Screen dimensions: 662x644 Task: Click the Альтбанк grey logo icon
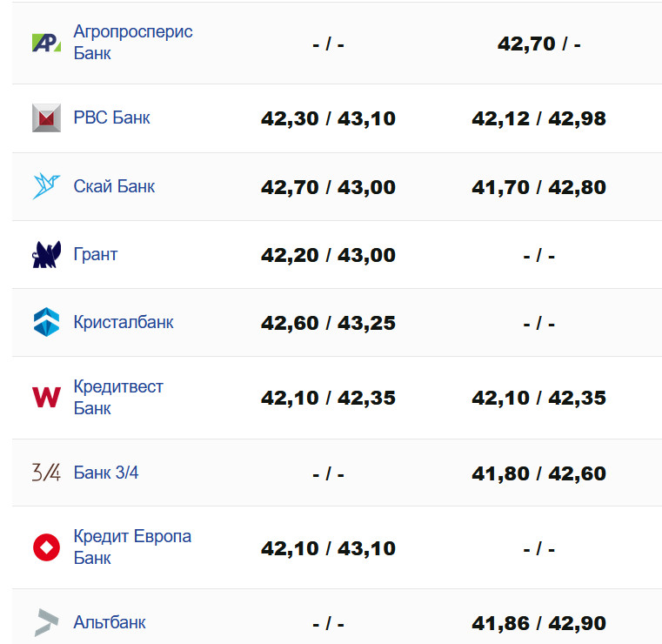click(x=46, y=622)
